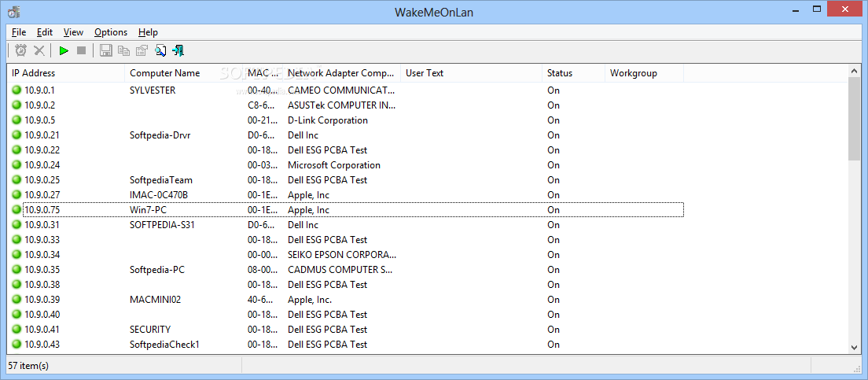This screenshot has height=380, width=868.
Task: Click the green status icon for 10.9.0.21
Action: (x=16, y=135)
